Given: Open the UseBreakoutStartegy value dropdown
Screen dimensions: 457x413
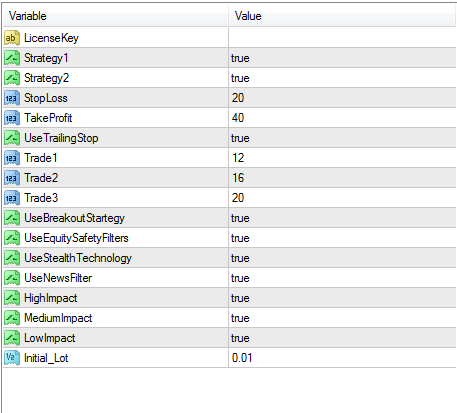Looking at the screenshot, I should point(342,218).
